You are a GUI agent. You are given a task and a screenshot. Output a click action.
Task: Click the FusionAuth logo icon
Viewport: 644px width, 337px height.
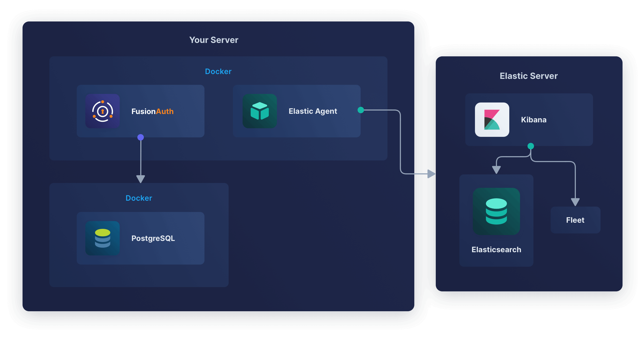point(103,111)
